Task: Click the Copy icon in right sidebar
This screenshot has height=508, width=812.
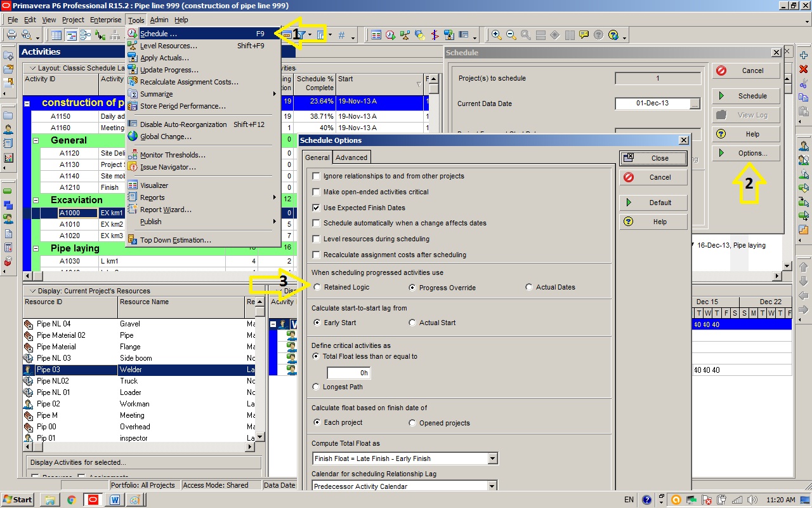Action: pyautogui.click(x=803, y=98)
